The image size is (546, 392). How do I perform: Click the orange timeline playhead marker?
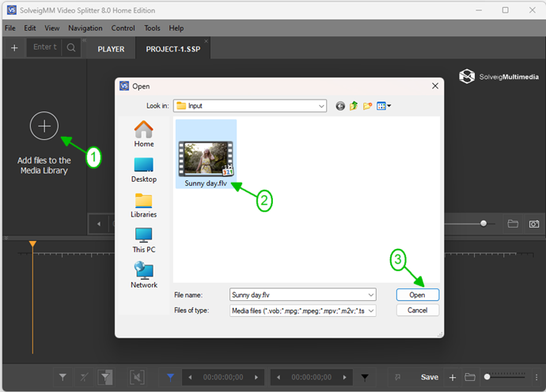click(32, 244)
